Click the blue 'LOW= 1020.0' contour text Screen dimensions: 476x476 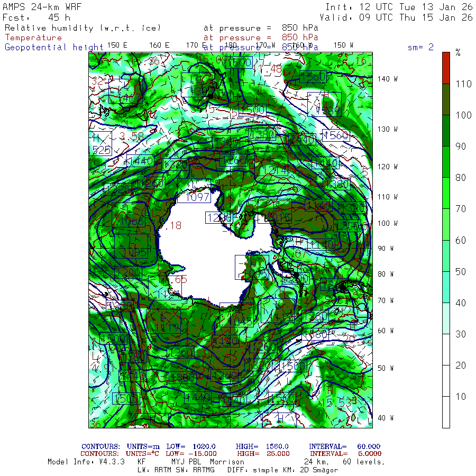(x=191, y=446)
